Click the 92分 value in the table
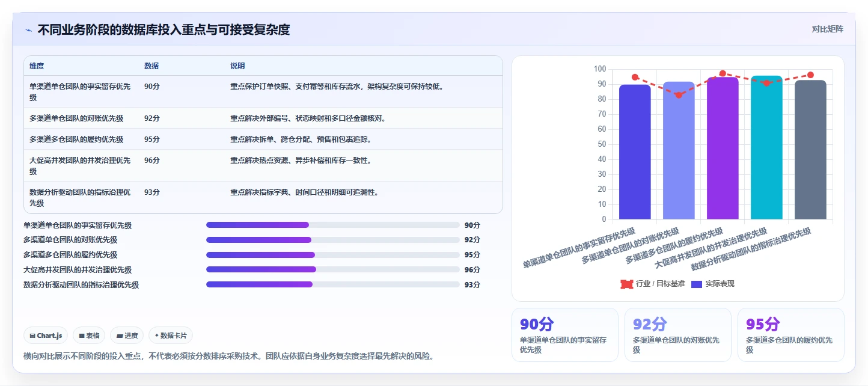 click(152, 118)
